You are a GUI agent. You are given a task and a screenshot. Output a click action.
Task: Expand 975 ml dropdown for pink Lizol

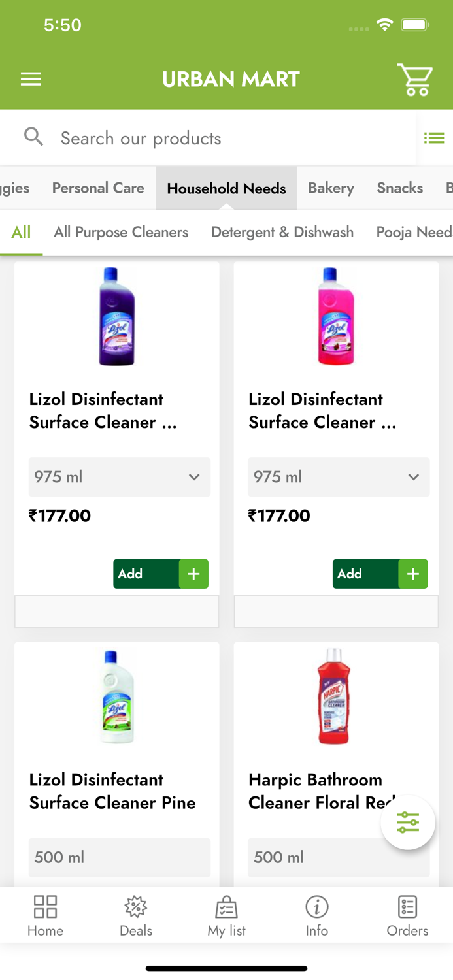pyautogui.click(x=339, y=477)
